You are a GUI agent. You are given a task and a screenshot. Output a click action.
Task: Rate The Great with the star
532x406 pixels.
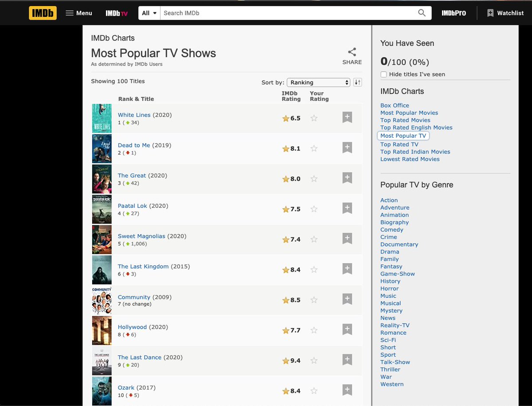(x=314, y=178)
